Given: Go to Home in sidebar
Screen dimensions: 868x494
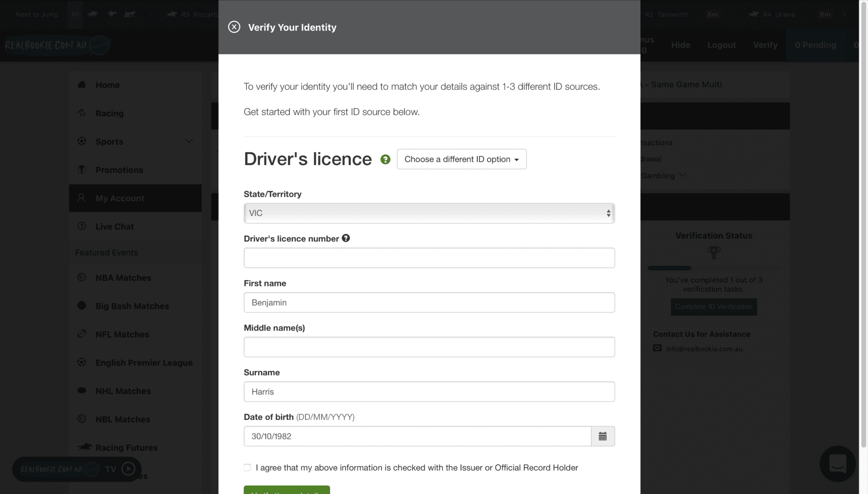Looking at the screenshot, I should coord(135,85).
